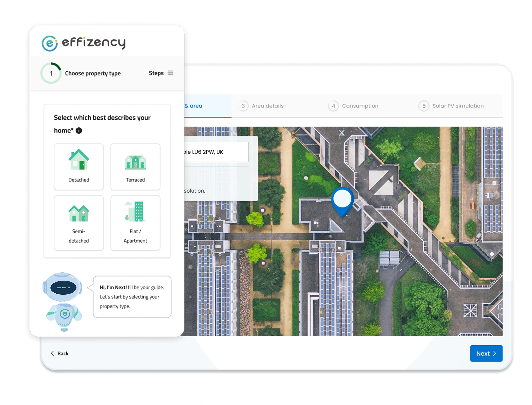This screenshot has width=532, height=405.
Task: Select the Semi-detached house icon
Action: (79, 213)
